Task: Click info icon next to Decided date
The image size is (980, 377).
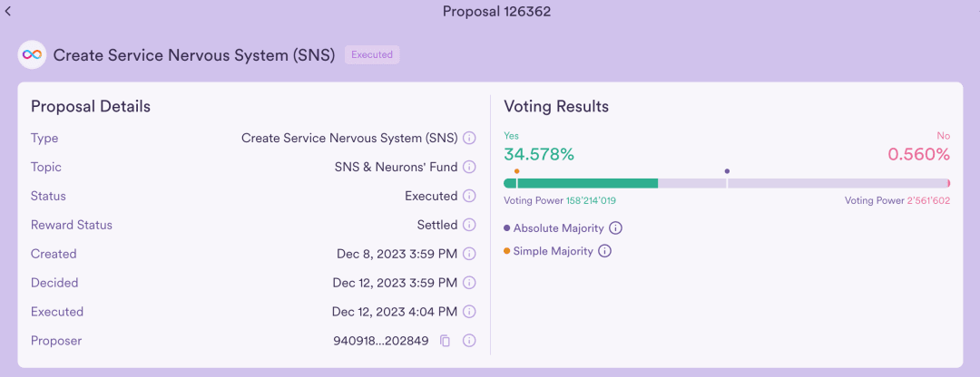Action: click(469, 283)
